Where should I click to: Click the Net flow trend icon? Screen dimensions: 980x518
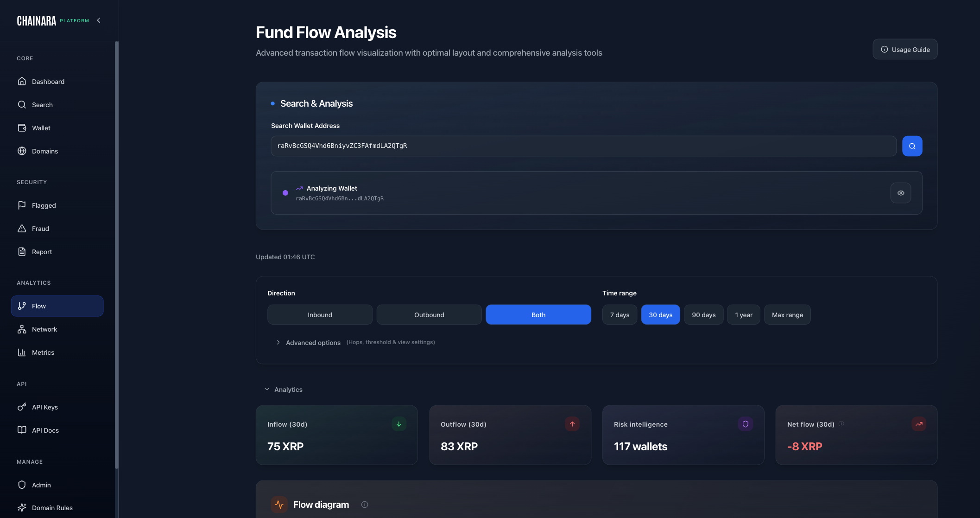coord(919,424)
